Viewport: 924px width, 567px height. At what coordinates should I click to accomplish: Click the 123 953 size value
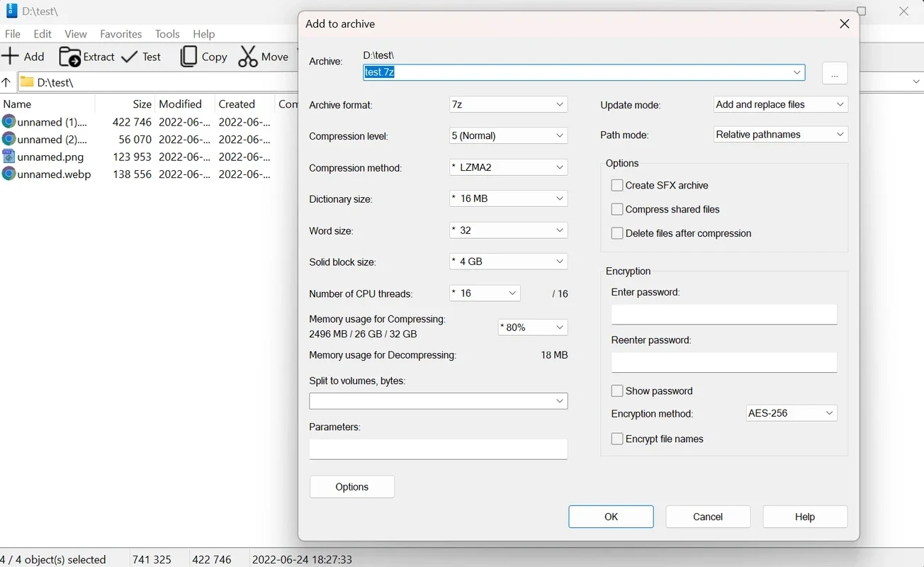click(132, 157)
